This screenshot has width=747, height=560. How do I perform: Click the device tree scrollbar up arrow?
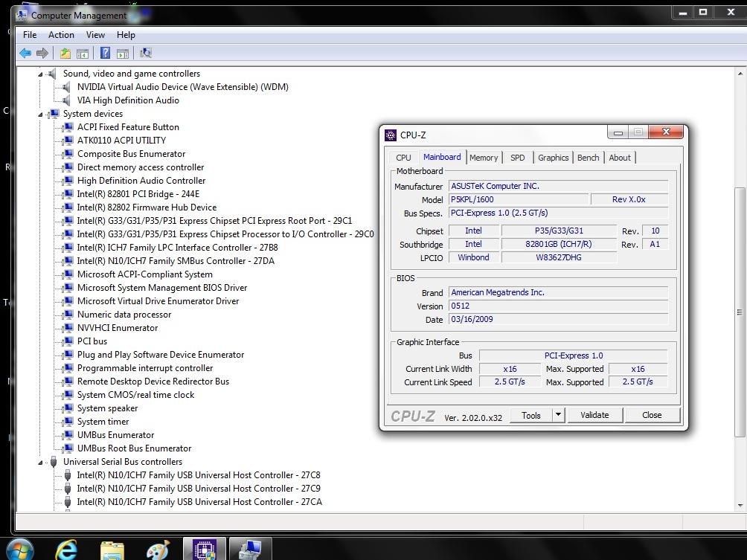pyautogui.click(x=740, y=74)
